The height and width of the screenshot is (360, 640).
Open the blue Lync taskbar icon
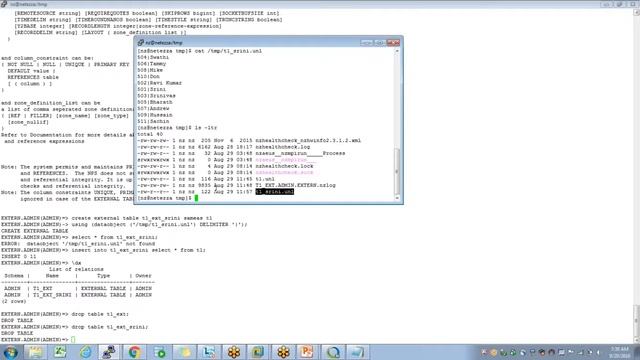click(x=209, y=352)
